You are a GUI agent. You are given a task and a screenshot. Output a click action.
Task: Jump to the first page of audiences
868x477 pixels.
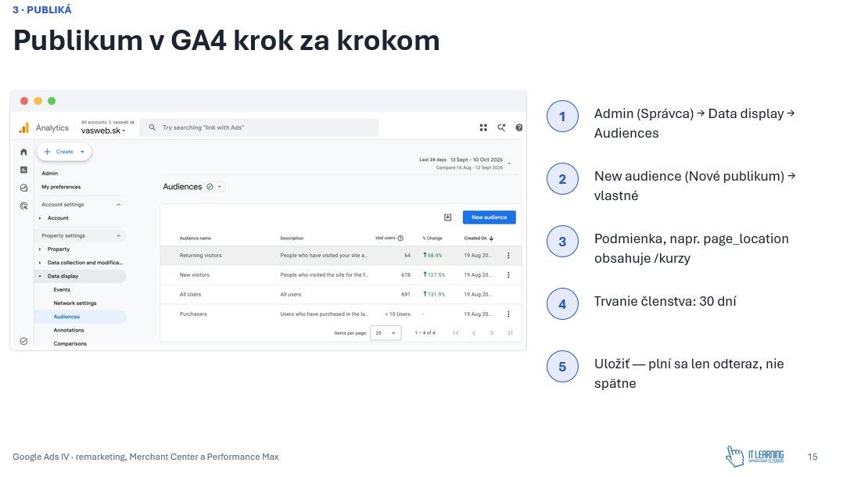[456, 333]
